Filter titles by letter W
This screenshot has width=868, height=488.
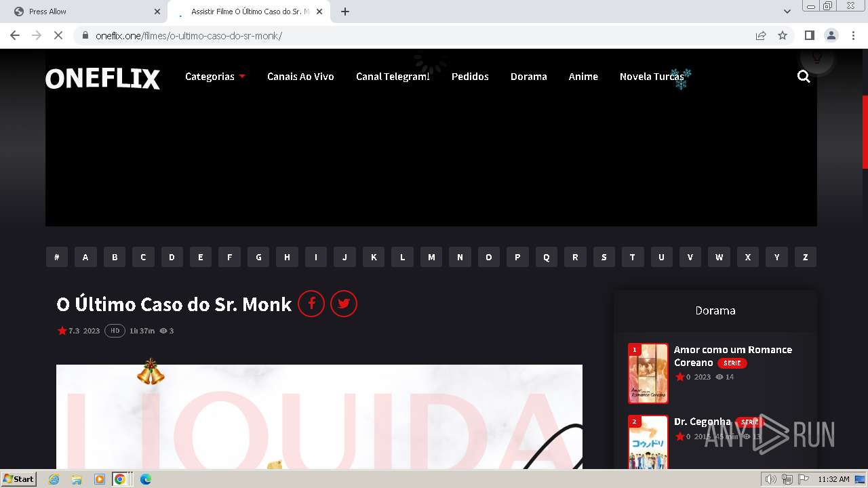(x=719, y=257)
